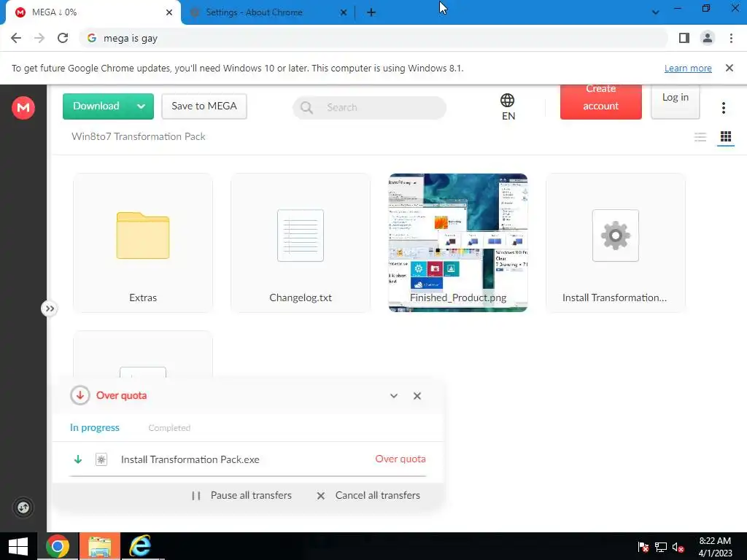Click the green download arrow of transfer
This screenshot has width=747, height=560.
[x=77, y=459]
